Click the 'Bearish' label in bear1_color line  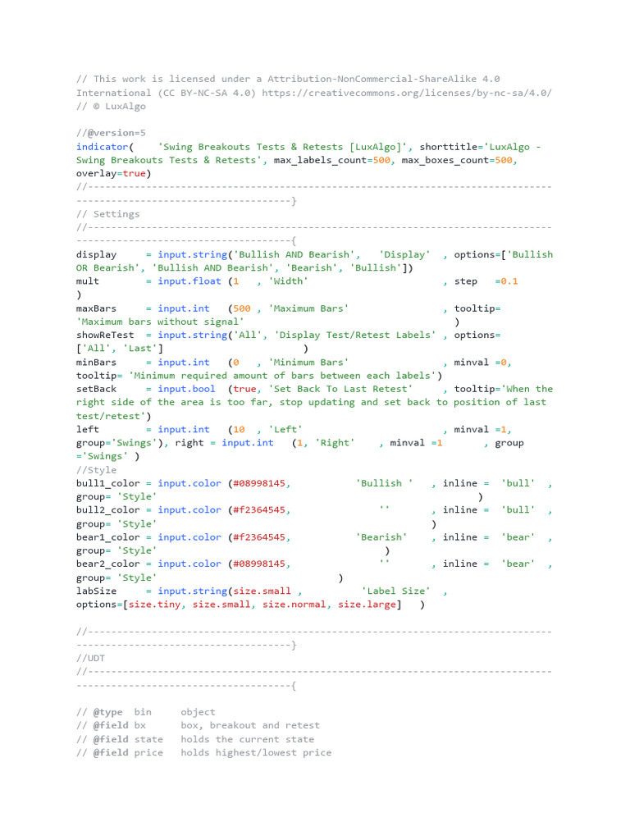coord(381,537)
